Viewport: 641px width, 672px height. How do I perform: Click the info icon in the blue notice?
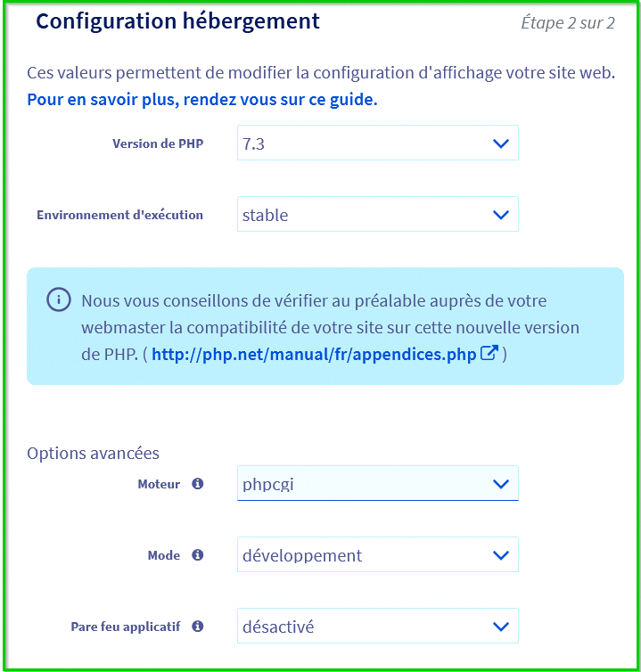click(59, 300)
